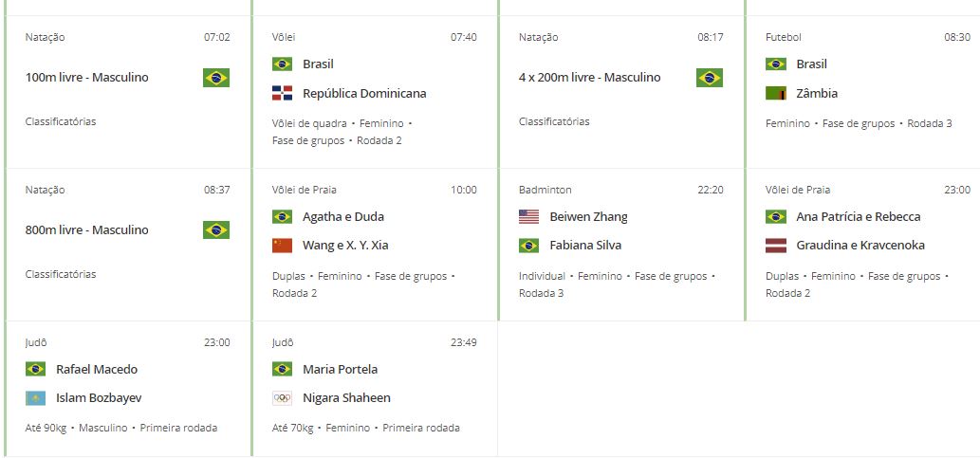Screen dimensions: 980x458
Task: Click the Latvia flag beside Graudina e Kravcenoka
Action: pos(776,246)
